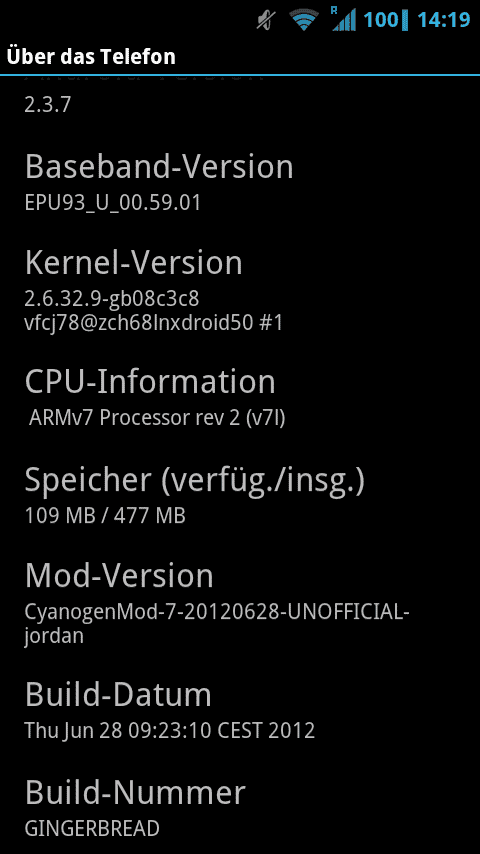Tap the baseband value EPU93_U_00.59.01
Screen dimensions: 480x854
point(113,203)
